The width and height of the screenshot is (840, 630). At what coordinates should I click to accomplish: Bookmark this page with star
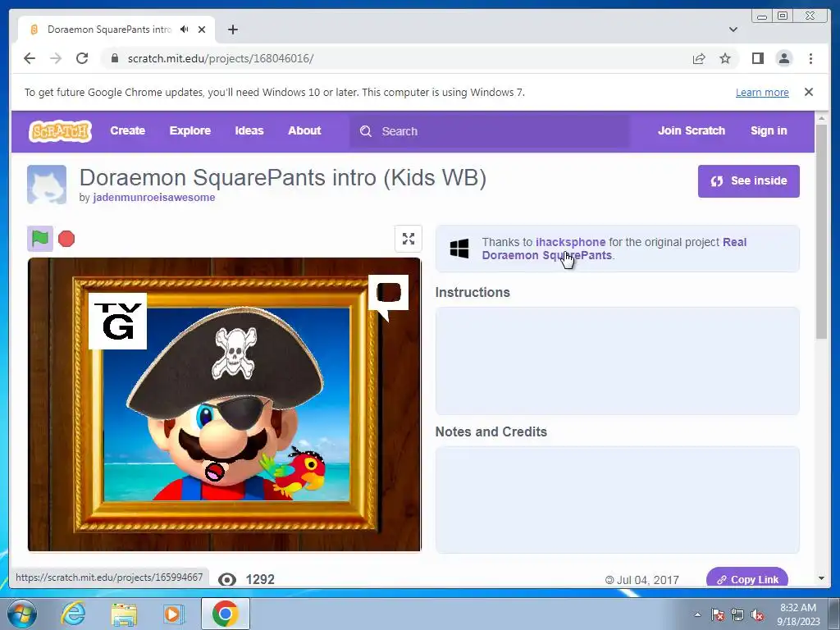tap(725, 58)
